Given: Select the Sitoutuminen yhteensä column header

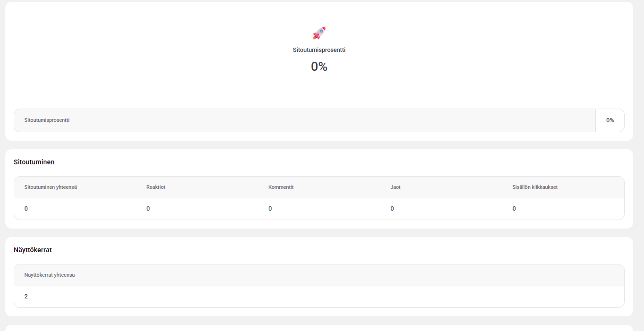Looking at the screenshot, I should (51, 187).
